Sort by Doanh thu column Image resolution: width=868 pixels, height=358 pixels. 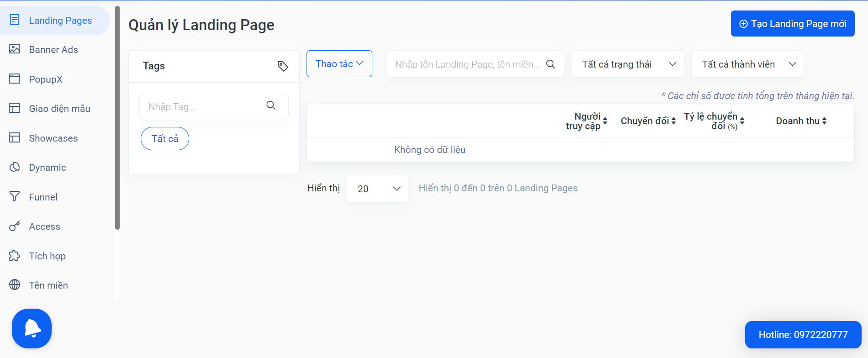click(x=801, y=121)
